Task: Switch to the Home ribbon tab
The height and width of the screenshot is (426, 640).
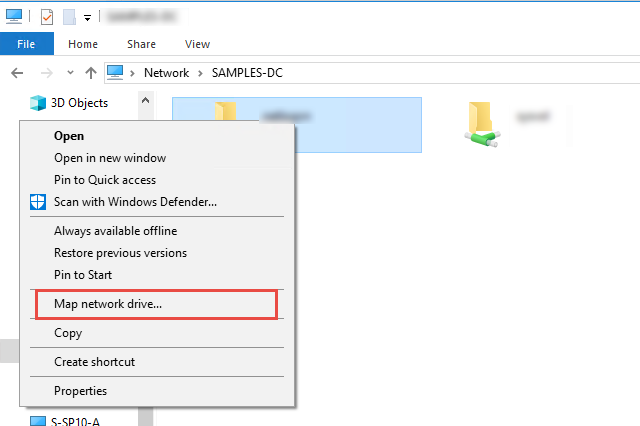Action: (x=83, y=44)
